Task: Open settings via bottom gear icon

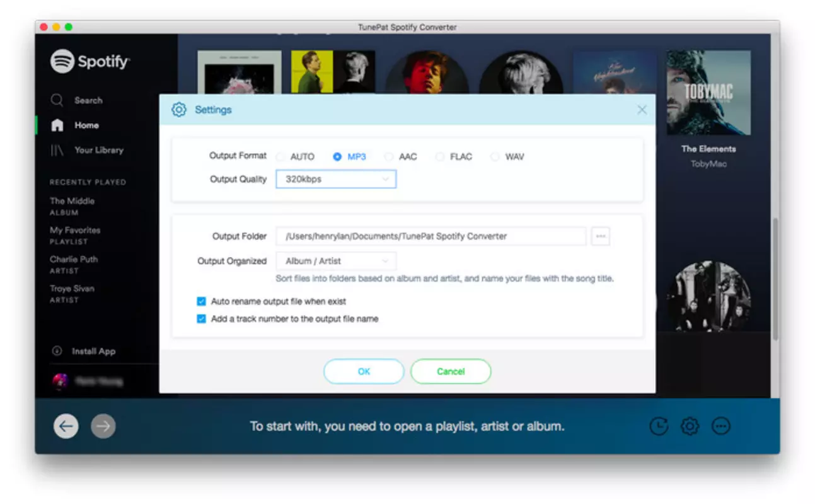Action: 690,427
